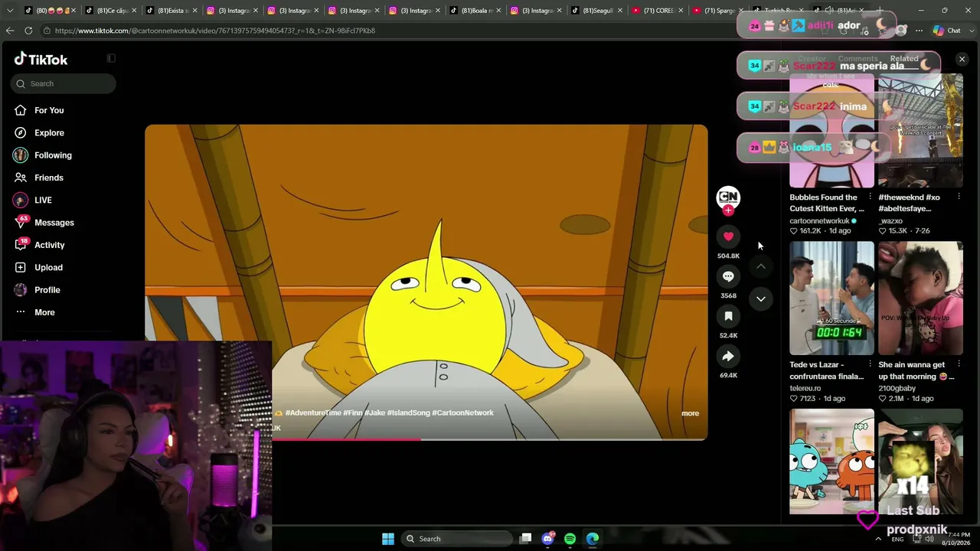
Task: Seek the video using the red progress bar
Action: click(426, 439)
